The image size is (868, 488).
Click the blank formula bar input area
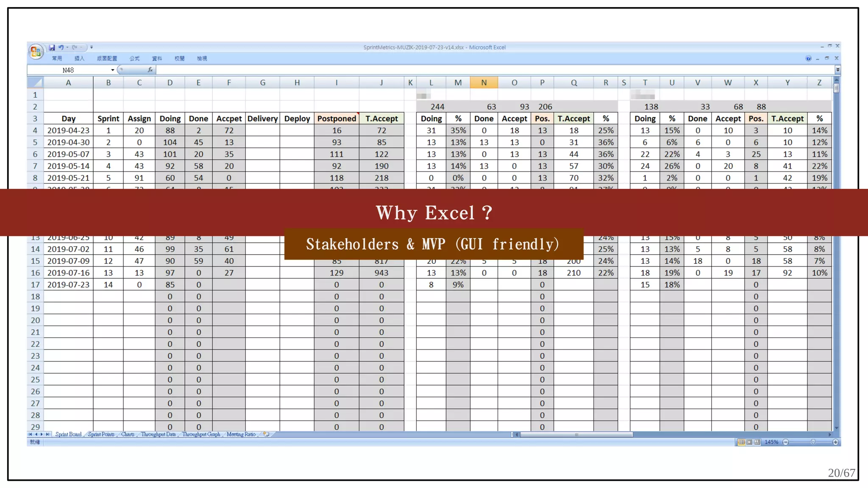point(495,70)
